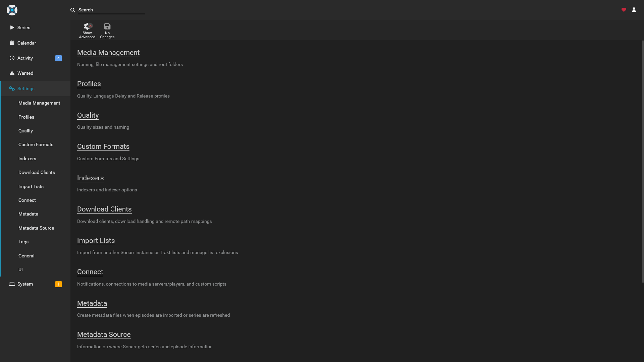The width and height of the screenshot is (644, 362).
Task: Click description starting 'Information on where Sonarr gets series'
Action: click(x=145, y=347)
